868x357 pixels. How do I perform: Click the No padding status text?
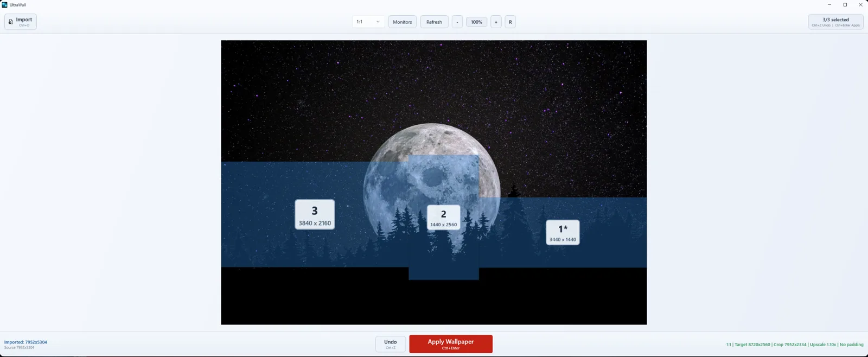pyautogui.click(x=851, y=345)
